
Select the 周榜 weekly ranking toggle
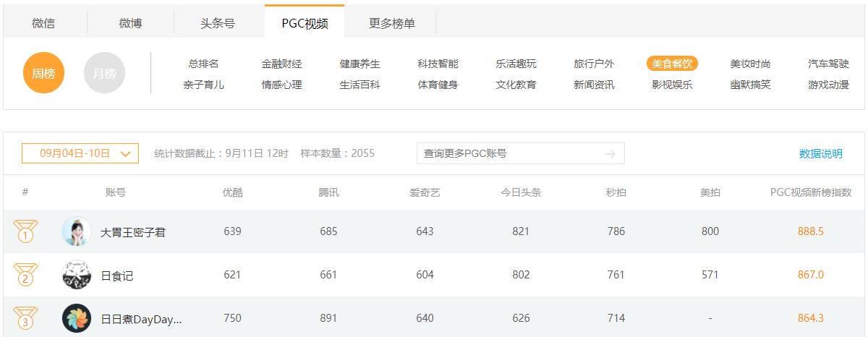[43, 73]
